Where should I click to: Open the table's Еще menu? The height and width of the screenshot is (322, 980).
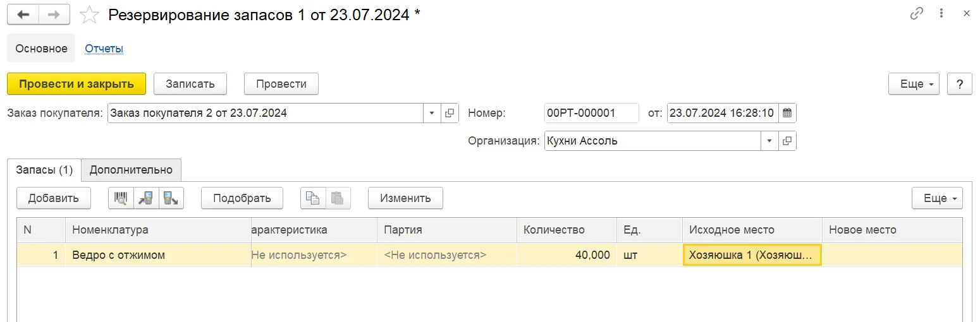pos(937,198)
